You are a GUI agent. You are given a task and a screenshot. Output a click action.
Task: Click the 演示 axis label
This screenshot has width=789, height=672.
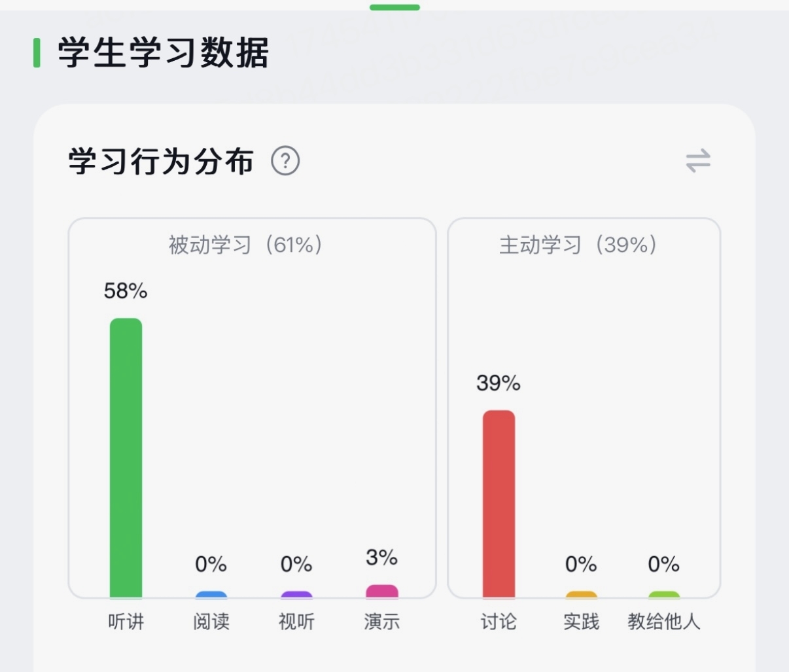pyautogui.click(x=381, y=621)
